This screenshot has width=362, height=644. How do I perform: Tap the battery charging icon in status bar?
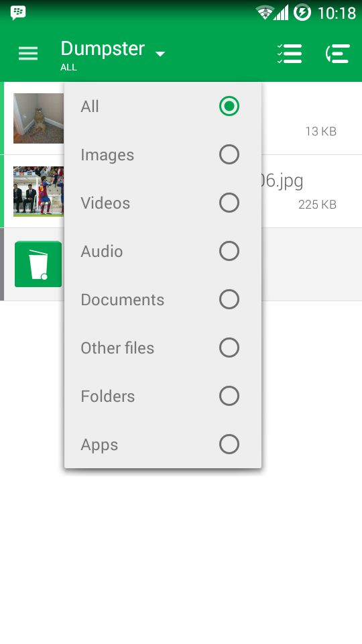[x=302, y=13]
